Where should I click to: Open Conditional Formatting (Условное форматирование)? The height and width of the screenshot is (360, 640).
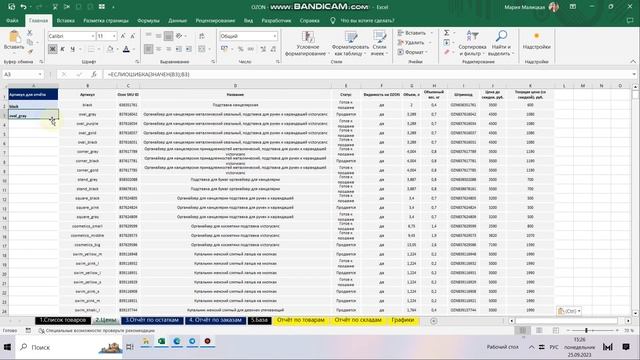[308, 43]
